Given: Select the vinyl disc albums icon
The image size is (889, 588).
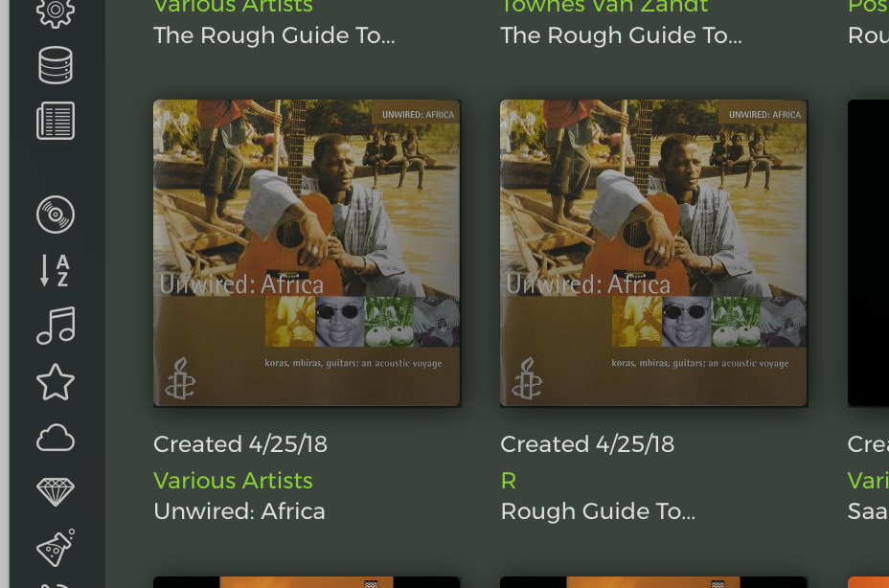Looking at the screenshot, I should (55, 215).
